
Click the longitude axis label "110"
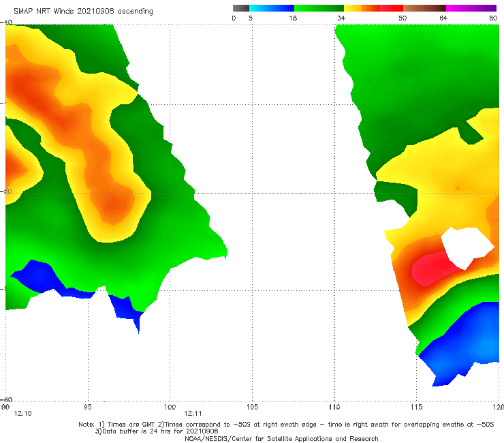(334, 407)
